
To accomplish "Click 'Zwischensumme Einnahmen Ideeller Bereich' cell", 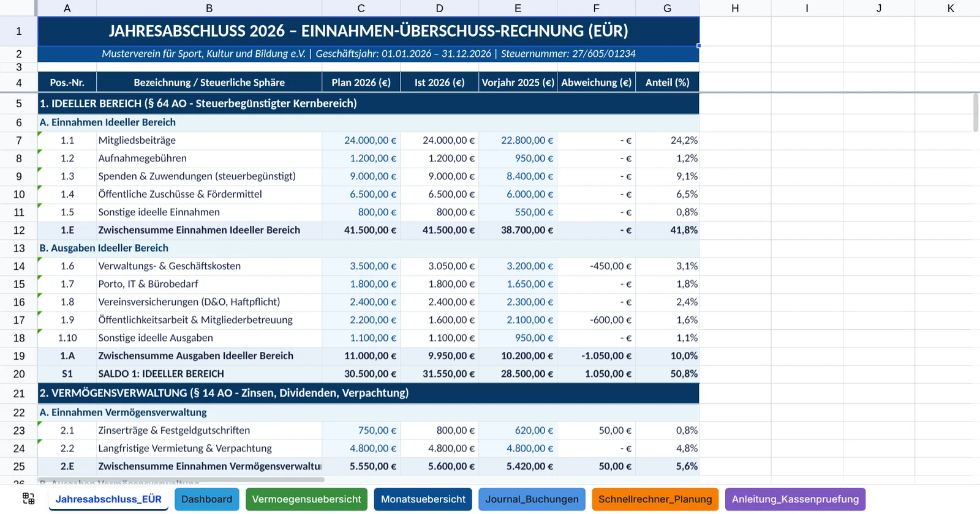I will click(209, 230).
